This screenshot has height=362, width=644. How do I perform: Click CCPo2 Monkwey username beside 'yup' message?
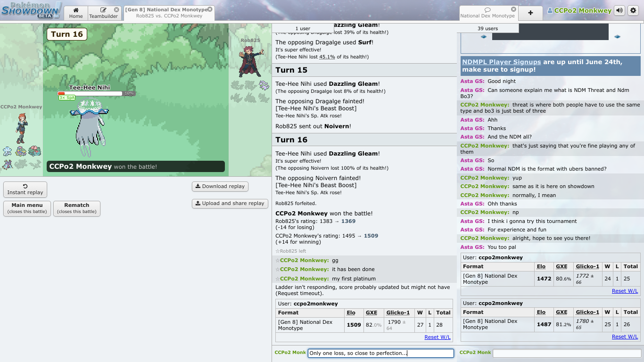485,178
